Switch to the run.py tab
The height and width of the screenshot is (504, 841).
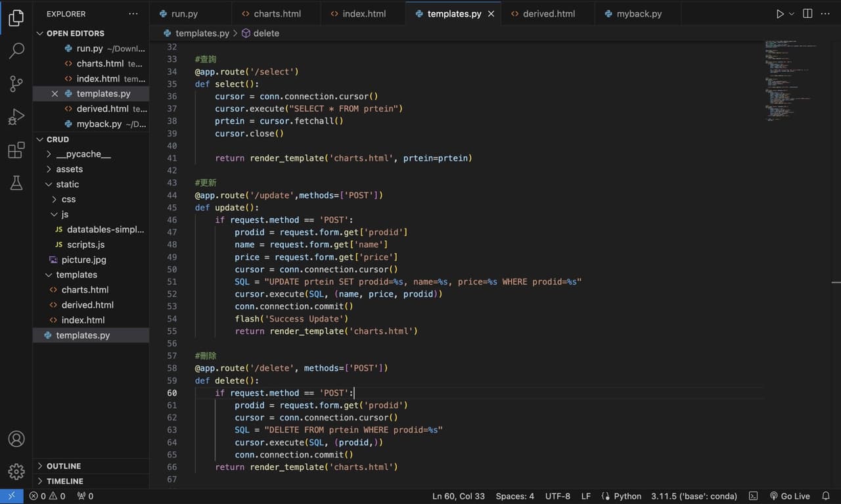point(186,13)
